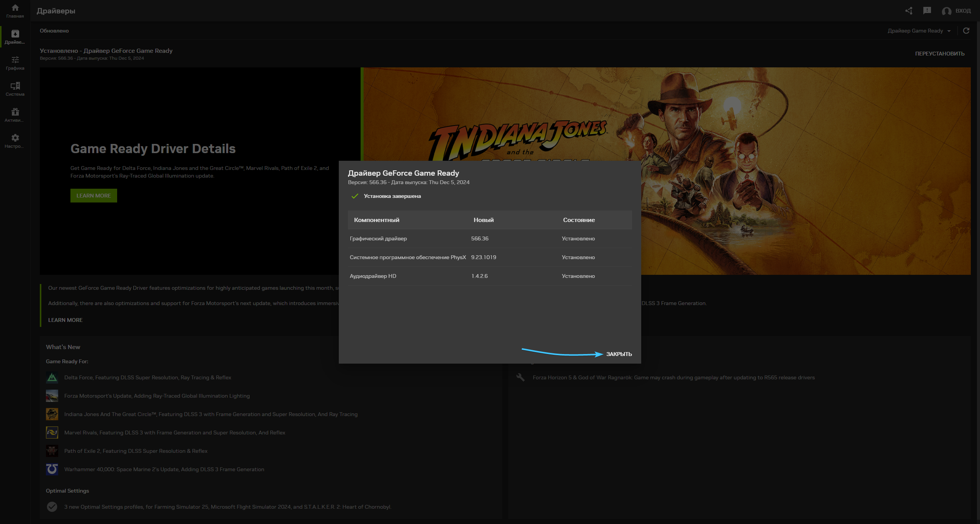Click the Indiana Jones list icon

pyautogui.click(x=52, y=414)
